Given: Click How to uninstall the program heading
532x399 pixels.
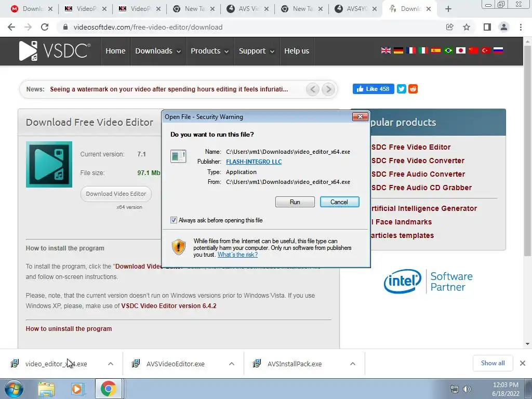Looking at the screenshot, I should point(69,329).
